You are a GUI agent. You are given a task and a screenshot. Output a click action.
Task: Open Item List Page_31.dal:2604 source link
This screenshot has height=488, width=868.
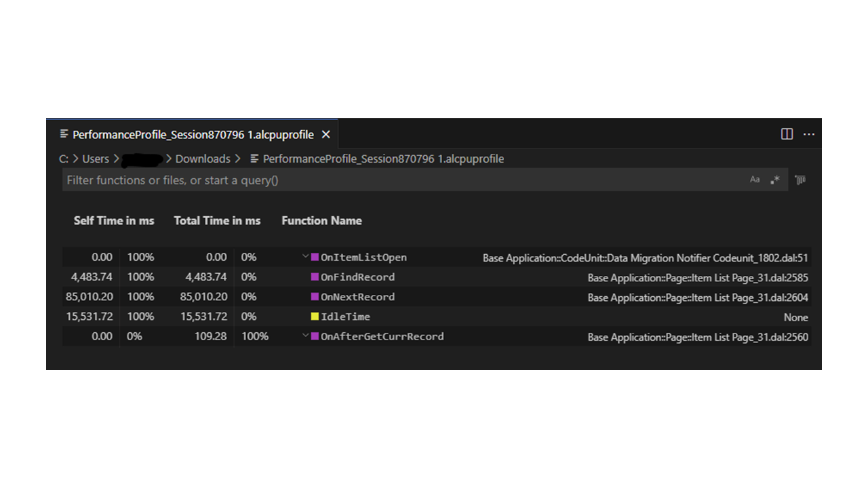[x=698, y=298]
